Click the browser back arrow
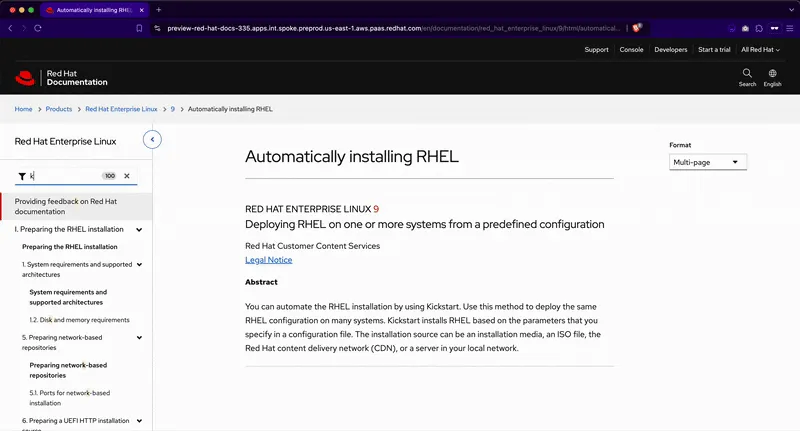The width and height of the screenshot is (800, 431). pyautogui.click(x=10, y=28)
